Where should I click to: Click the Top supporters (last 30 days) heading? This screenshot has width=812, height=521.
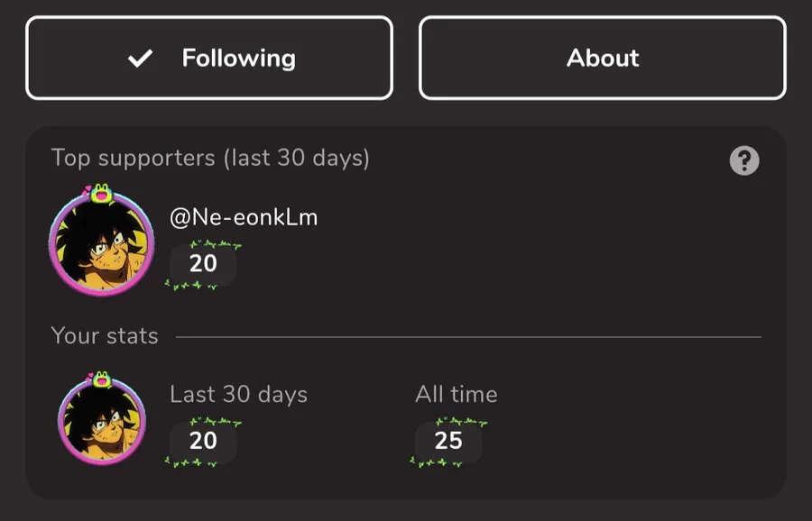[210, 159]
